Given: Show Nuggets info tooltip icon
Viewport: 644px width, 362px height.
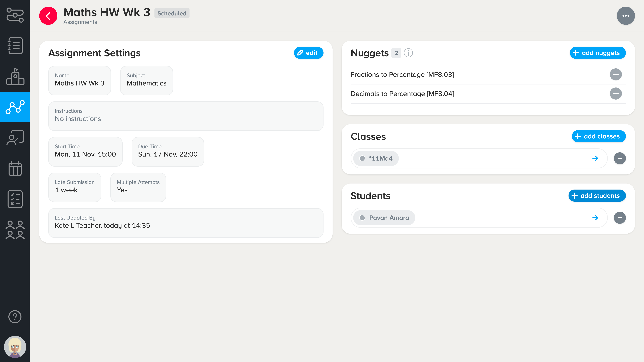Looking at the screenshot, I should (408, 53).
